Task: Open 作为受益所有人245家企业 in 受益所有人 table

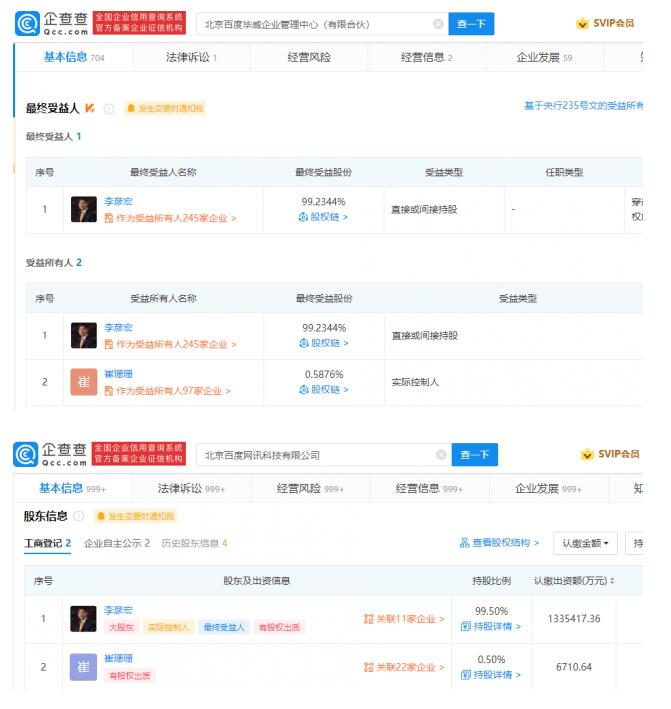Action: click(x=170, y=344)
